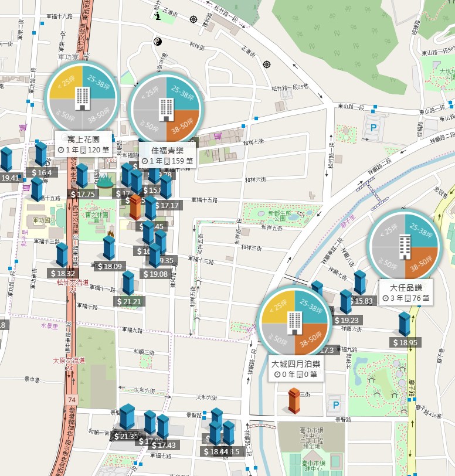Open the 佳福青樂 info label
The width and height of the screenshot is (455, 476).
(x=167, y=155)
